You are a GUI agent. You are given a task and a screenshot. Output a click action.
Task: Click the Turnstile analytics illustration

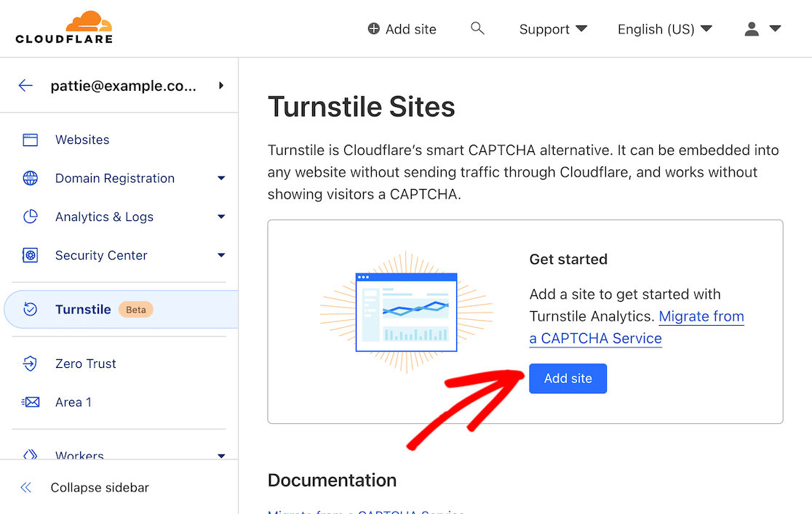click(x=407, y=313)
